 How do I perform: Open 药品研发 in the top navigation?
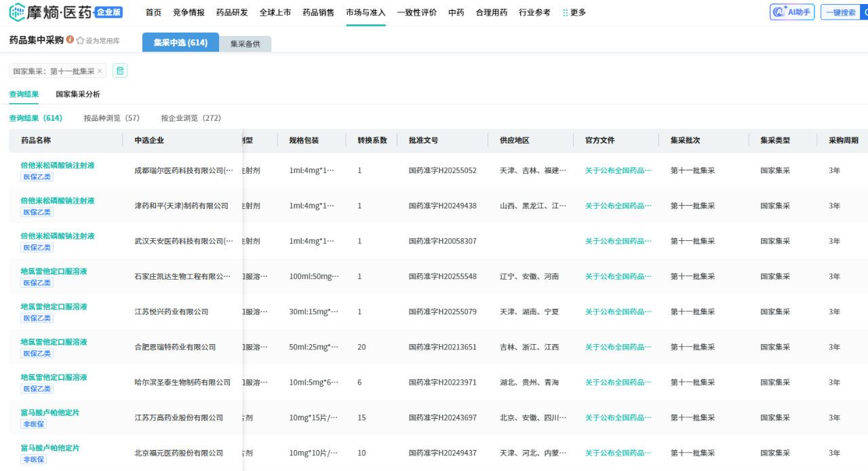[x=232, y=12]
